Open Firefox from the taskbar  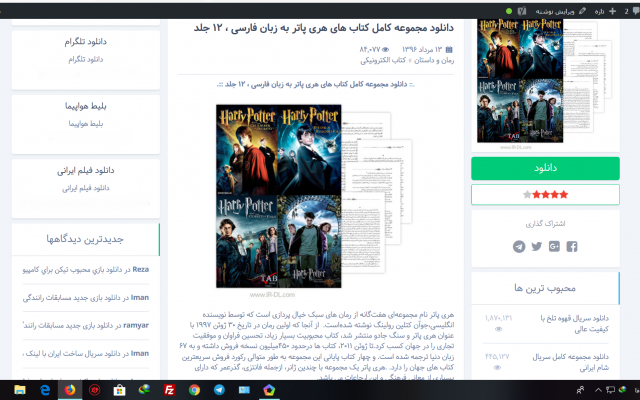tap(69, 388)
